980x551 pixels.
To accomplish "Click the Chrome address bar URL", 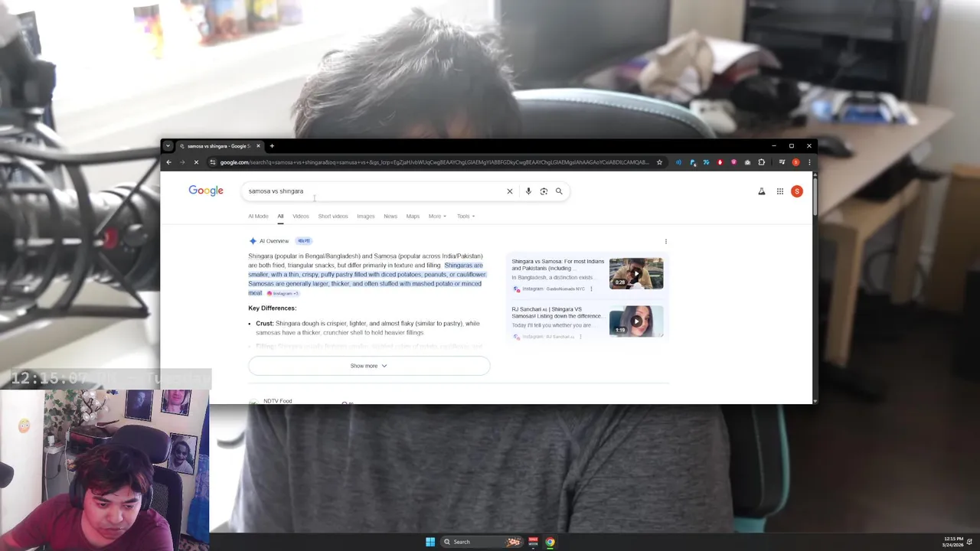I will point(434,162).
